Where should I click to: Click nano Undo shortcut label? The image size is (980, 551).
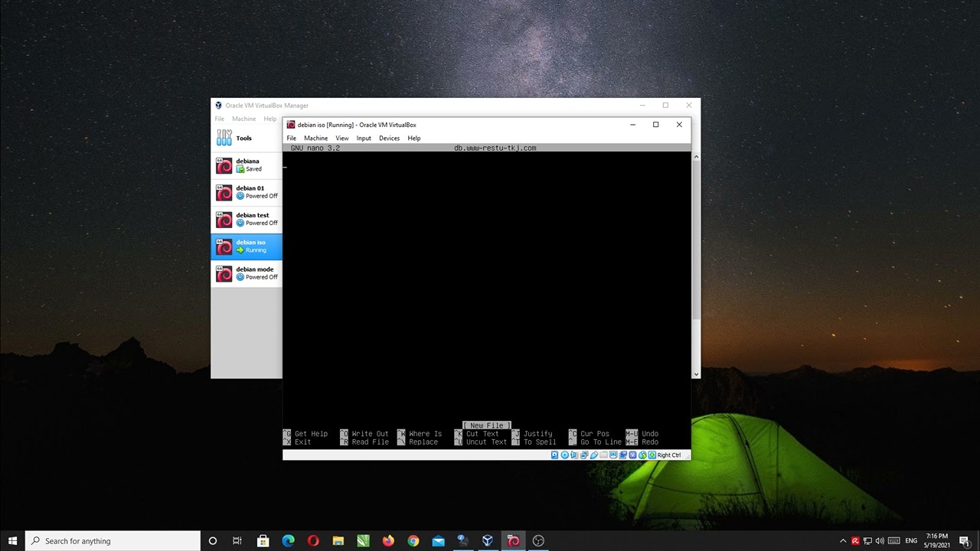pos(650,434)
